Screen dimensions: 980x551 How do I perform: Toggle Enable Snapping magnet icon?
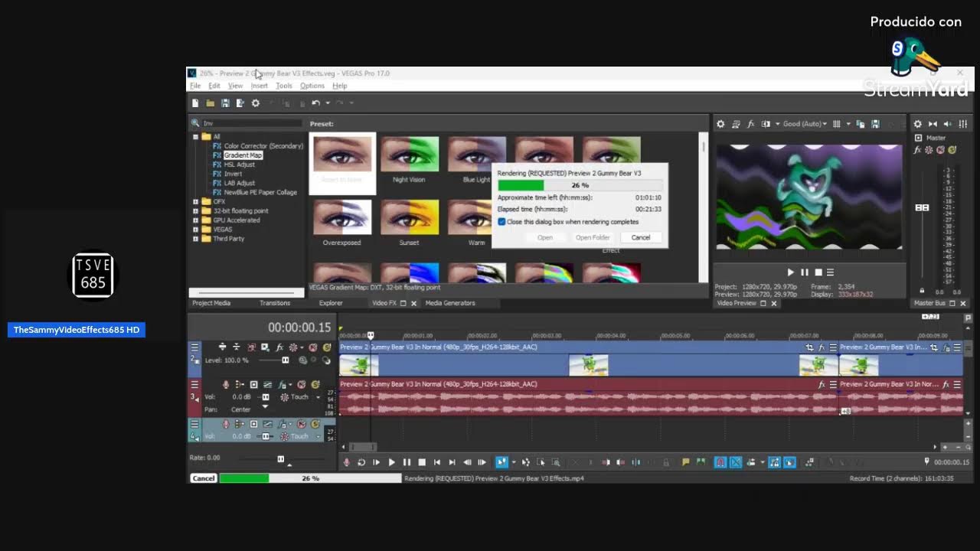tap(720, 462)
